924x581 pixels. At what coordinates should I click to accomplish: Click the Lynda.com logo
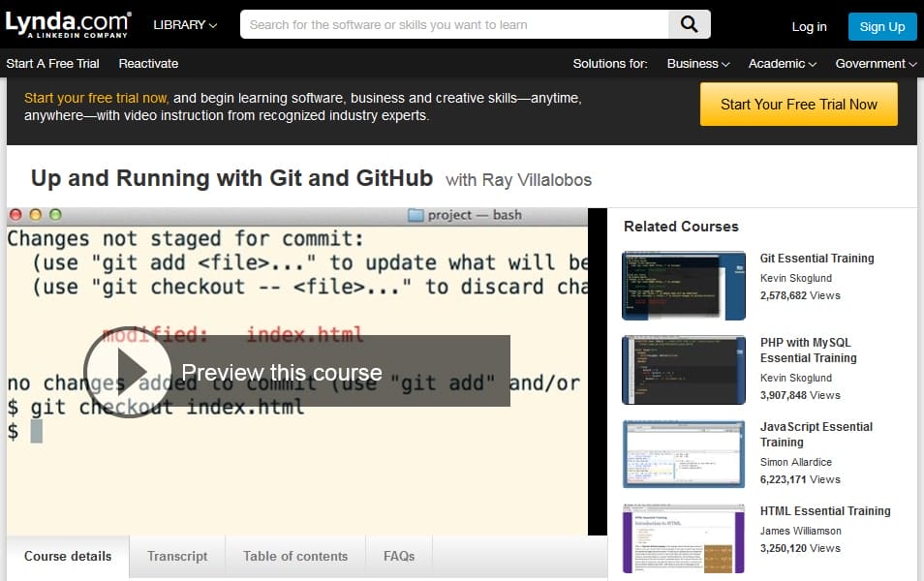(x=69, y=23)
